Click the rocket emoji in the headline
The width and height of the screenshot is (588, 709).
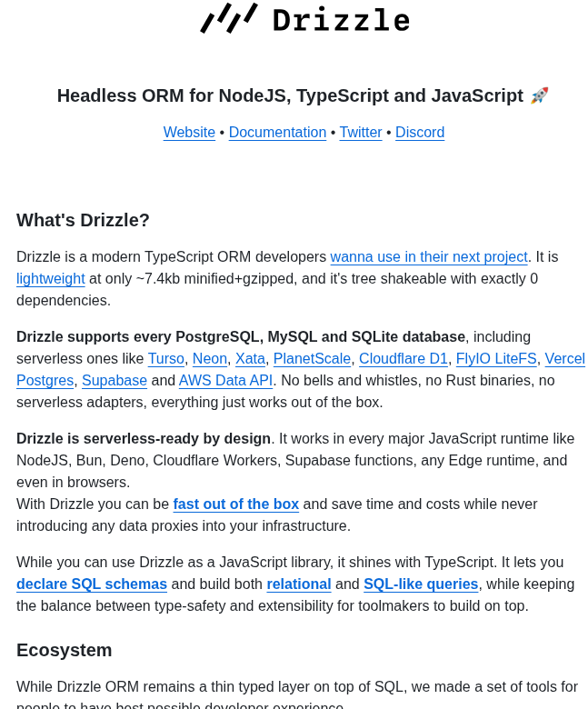tap(540, 95)
